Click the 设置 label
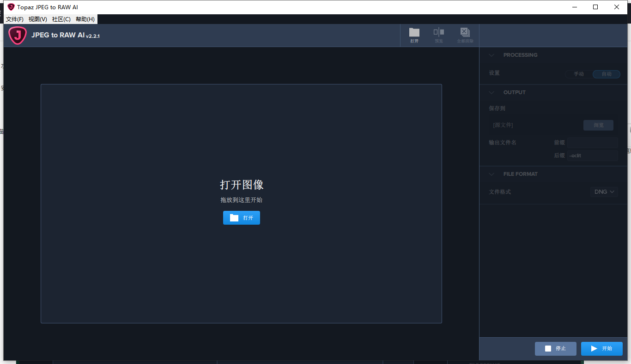Screen dimensions: 631x364 coord(494,73)
